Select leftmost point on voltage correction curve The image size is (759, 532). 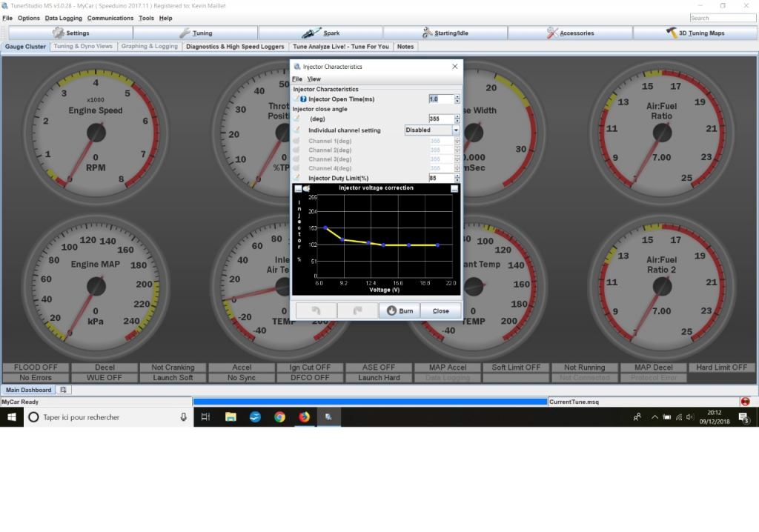pyautogui.click(x=325, y=227)
